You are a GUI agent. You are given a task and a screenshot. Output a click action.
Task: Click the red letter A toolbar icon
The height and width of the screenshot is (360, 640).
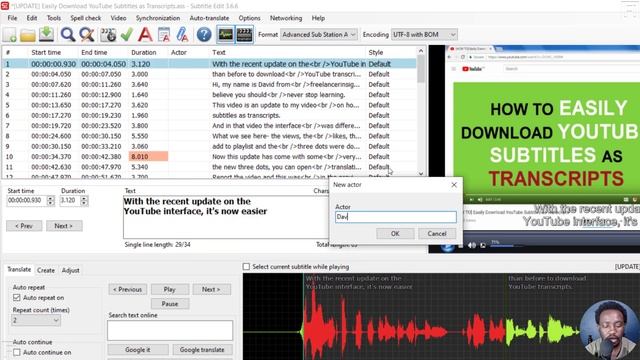pos(145,35)
